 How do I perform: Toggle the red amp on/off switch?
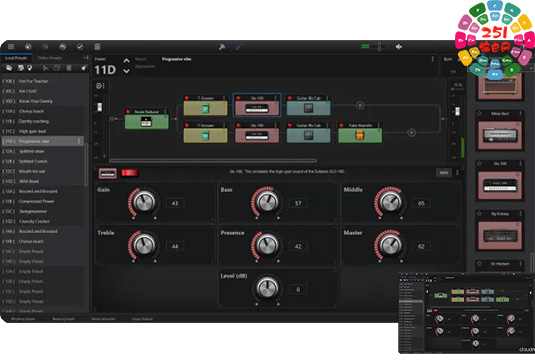(130, 173)
